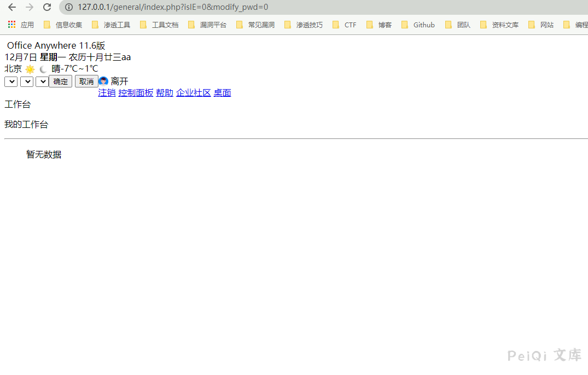Click the sun weather icon
Image resolution: width=588 pixels, height=375 pixels.
30,69
